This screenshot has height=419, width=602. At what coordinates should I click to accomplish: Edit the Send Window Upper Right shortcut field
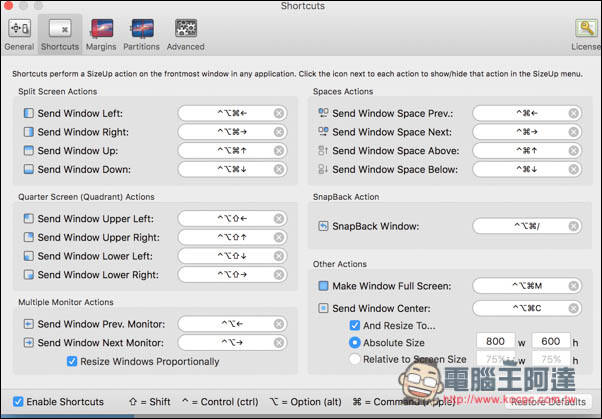[232, 237]
